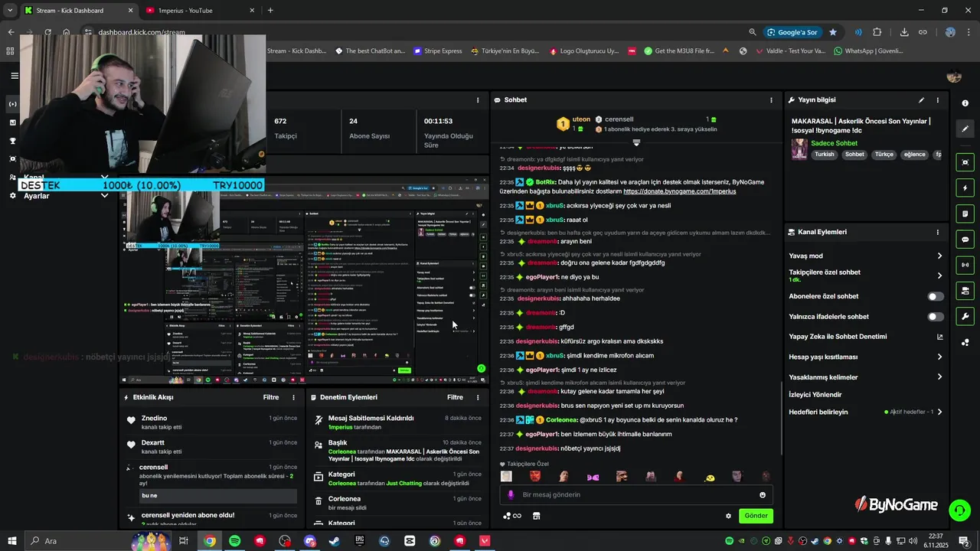
Task: Toggle stream preview widget in right sidebar
Action: pyautogui.click(x=965, y=162)
